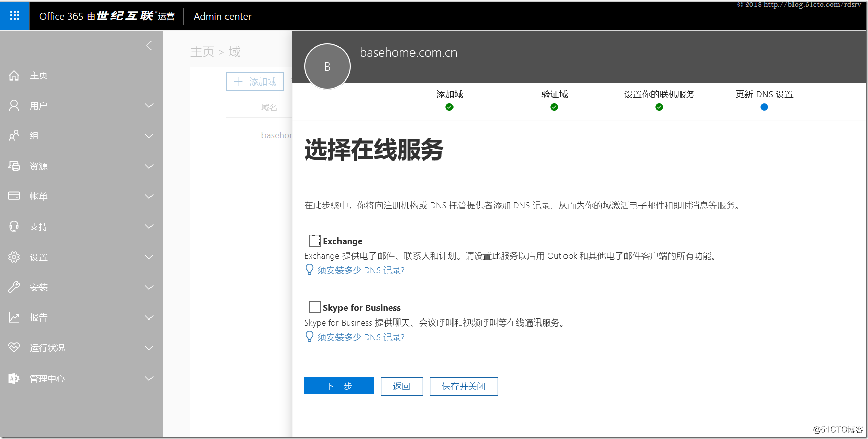Expand the 管理中心 menu chevron

pyautogui.click(x=149, y=378)
